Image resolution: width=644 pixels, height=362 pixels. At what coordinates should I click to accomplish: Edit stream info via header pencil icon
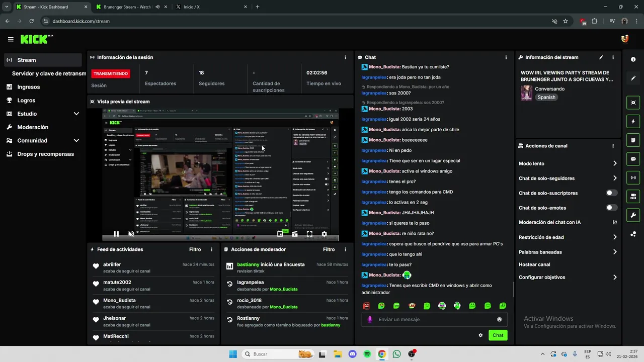point(601,57)
